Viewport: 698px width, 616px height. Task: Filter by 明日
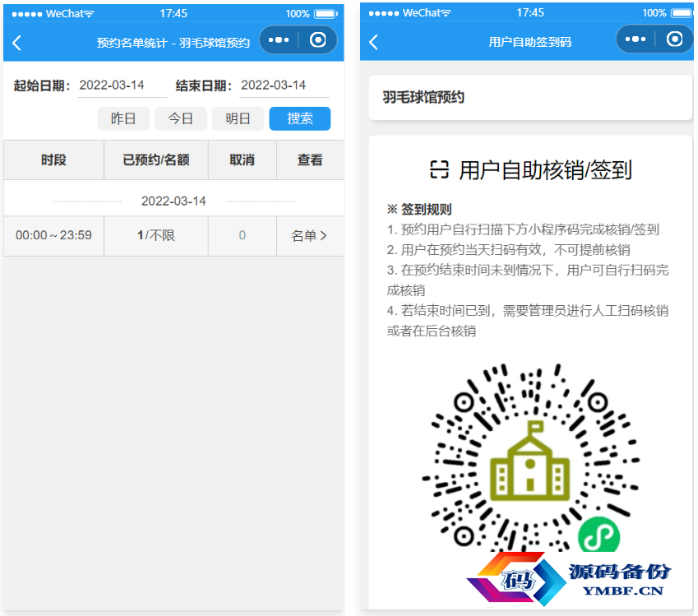click(238, 118)
